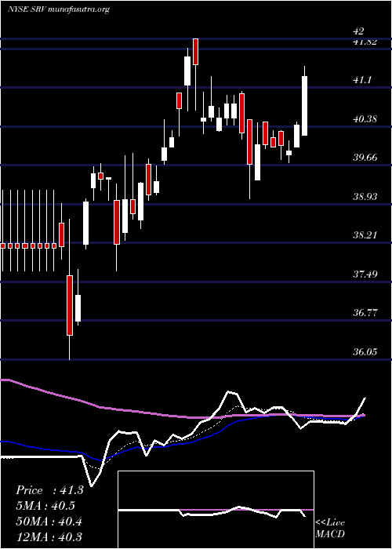This screenshot has height=549, width=392.
Task: Click the large red candlestick dropping to 36.05
Action: (x=70, y=305)
